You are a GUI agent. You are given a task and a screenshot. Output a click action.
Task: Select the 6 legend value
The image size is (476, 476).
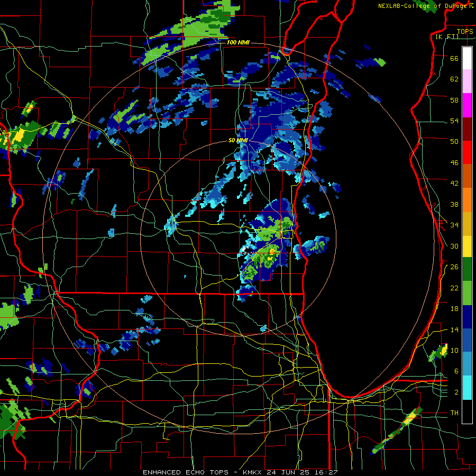(456, 371)
